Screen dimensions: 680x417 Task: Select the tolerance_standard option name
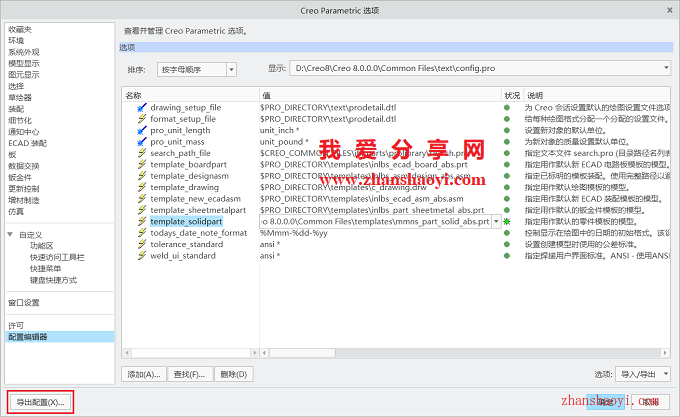(186, 244)
